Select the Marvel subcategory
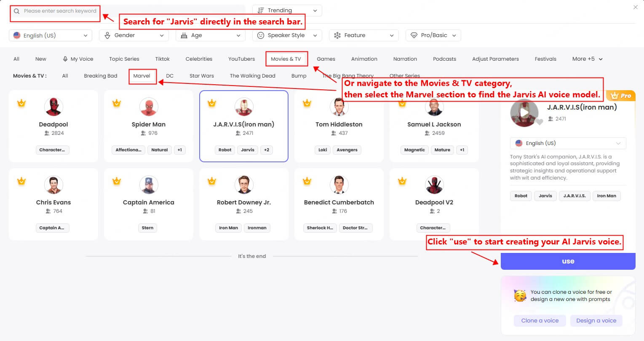644x341 pixels. pos(142,75)
